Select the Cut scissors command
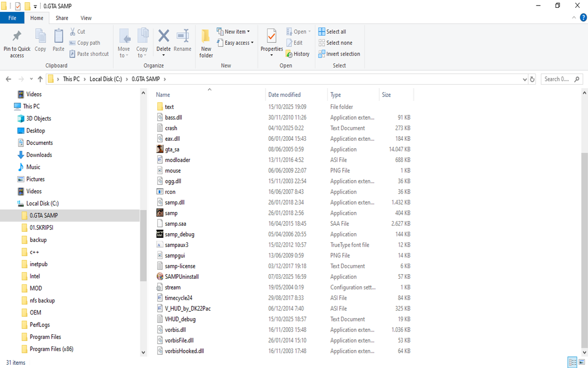This screenshot has width=588, height=368. tap(78, 32)
